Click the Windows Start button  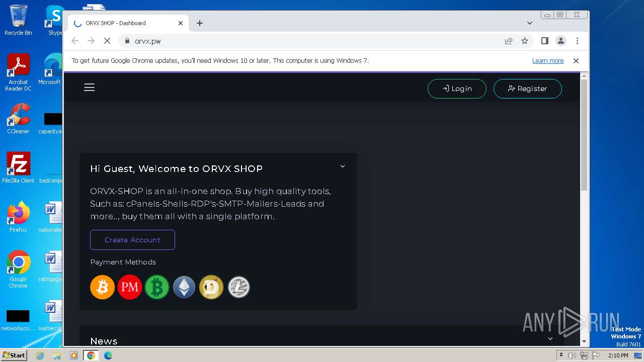tap(14, 355)
